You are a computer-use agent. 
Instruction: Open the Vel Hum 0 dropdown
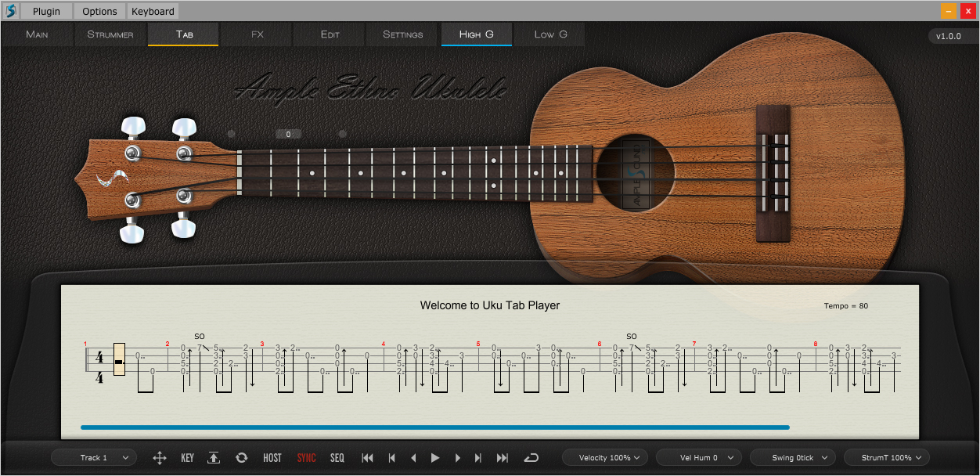[699, 457]
